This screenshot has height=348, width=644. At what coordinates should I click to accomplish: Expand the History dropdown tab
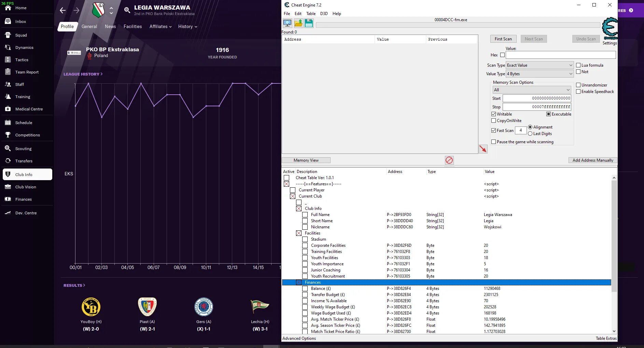188,26
